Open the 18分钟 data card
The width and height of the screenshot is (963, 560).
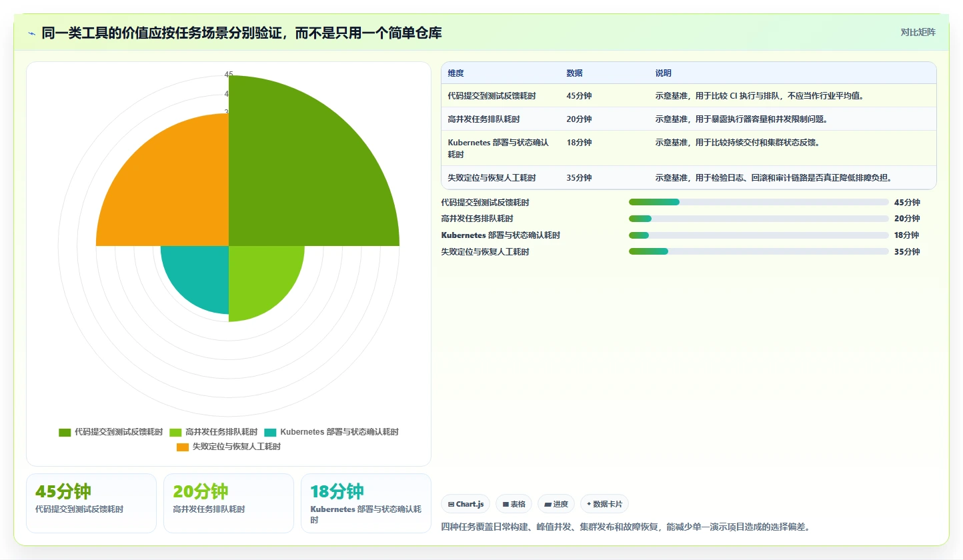point(366,503)
